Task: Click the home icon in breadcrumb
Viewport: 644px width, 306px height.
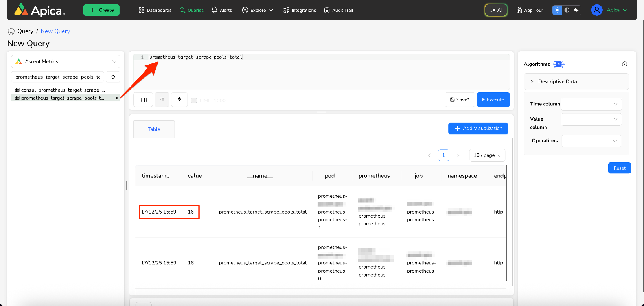Action: [x=11, y=31]
